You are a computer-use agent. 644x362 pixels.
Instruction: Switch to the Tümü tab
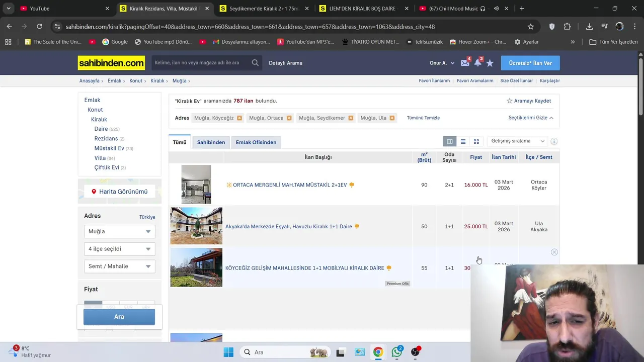(x=180, y=142)
